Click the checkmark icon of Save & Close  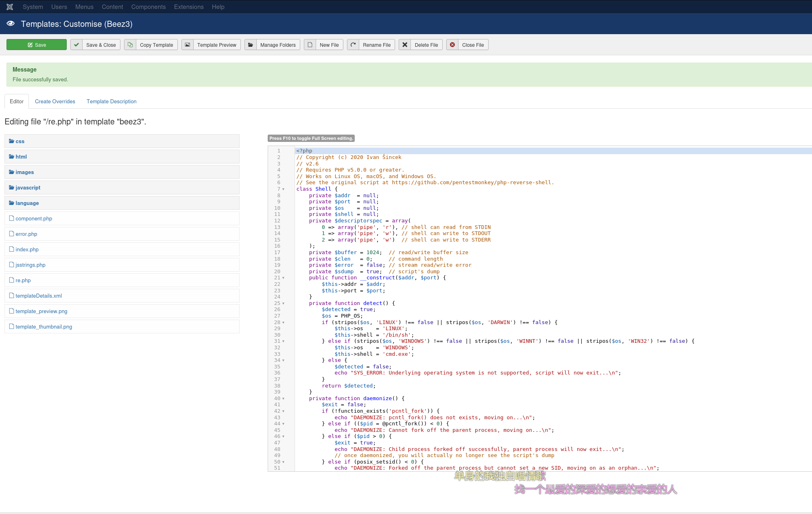(76, 45)
